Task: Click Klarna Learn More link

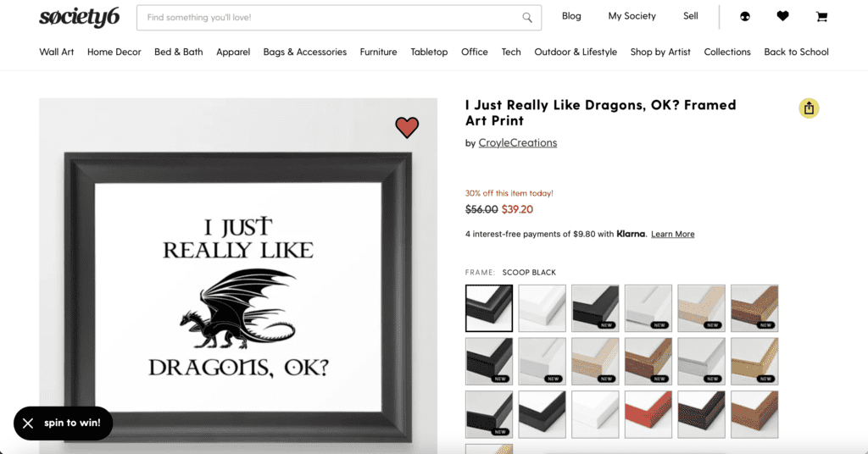Action: tap(672, 234)
